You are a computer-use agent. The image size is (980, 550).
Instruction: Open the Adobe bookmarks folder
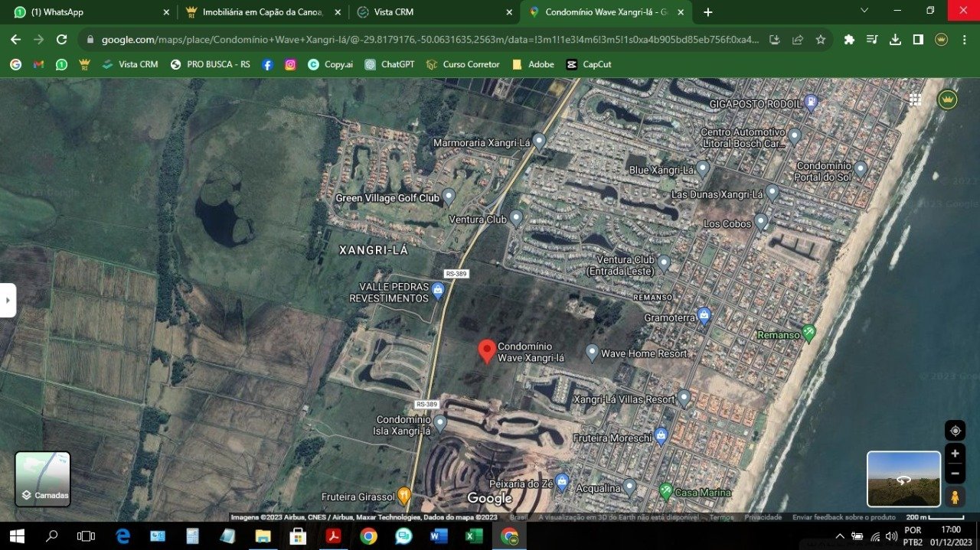click(x=533, y=64)
